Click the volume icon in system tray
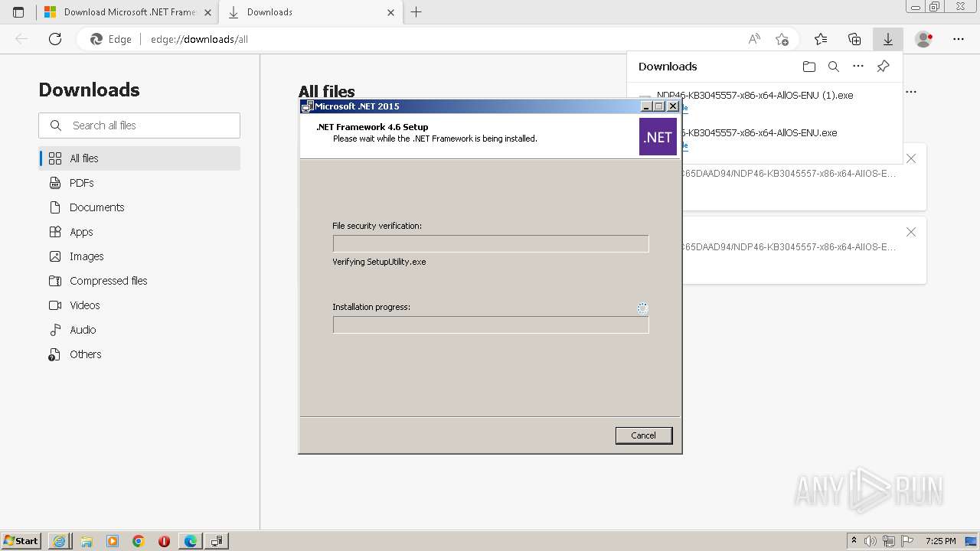Image resolution: width=980 pixels, height=551 pixels. [871, 541]
